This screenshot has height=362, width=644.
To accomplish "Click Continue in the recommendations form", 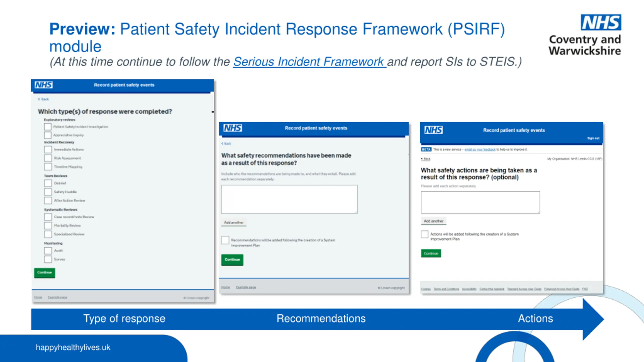I will (x=232, y=259).
